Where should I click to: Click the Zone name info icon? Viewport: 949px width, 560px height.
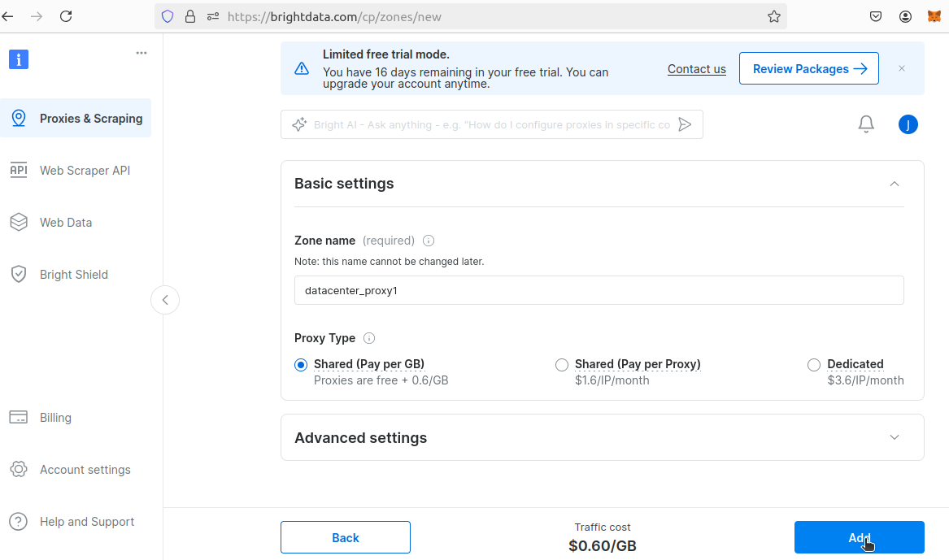coord(429,241)
